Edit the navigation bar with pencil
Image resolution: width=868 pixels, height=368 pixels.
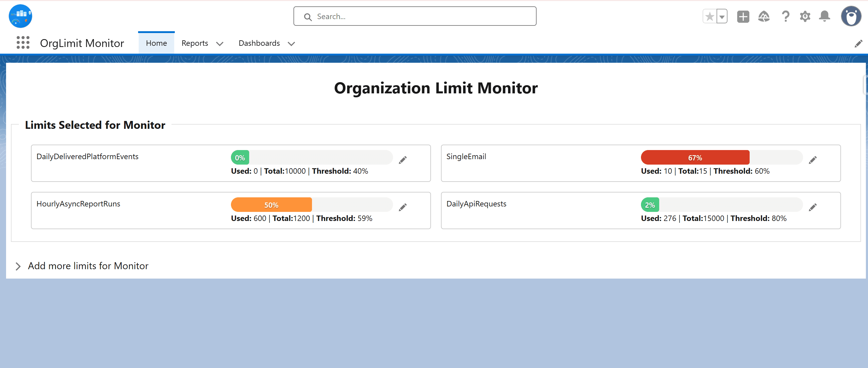click(x=859, y=43)
